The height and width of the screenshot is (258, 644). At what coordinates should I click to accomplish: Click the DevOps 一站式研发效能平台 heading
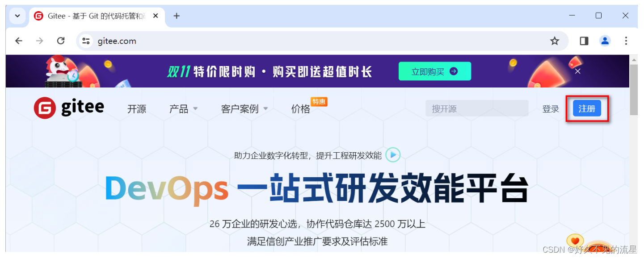pyautogui.click(x=317, y=189)
